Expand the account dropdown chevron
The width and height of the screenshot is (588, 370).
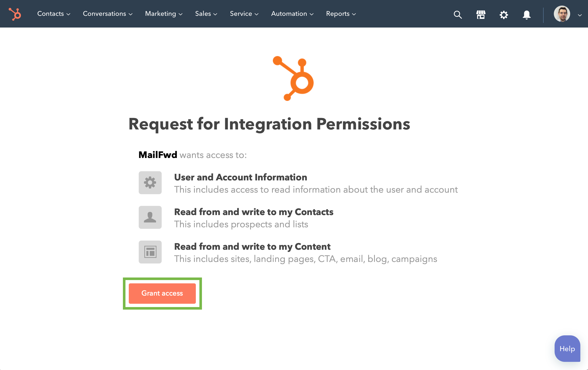coord(580,15)
